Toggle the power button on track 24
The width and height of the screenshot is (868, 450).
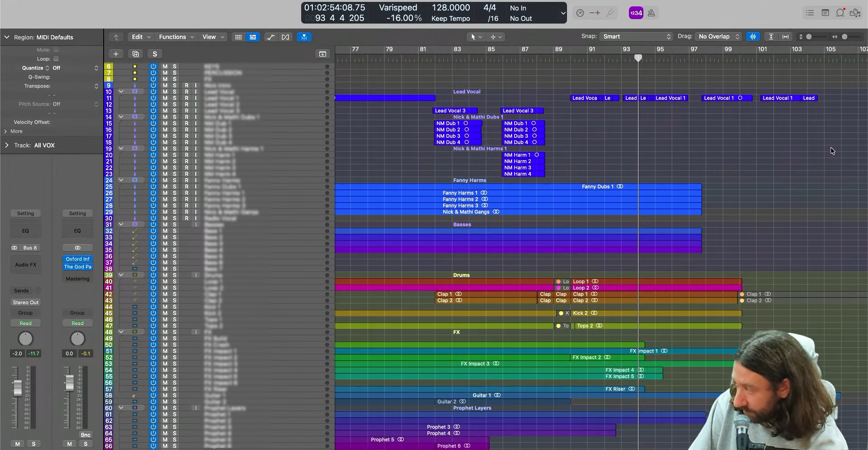pos(153,180)
